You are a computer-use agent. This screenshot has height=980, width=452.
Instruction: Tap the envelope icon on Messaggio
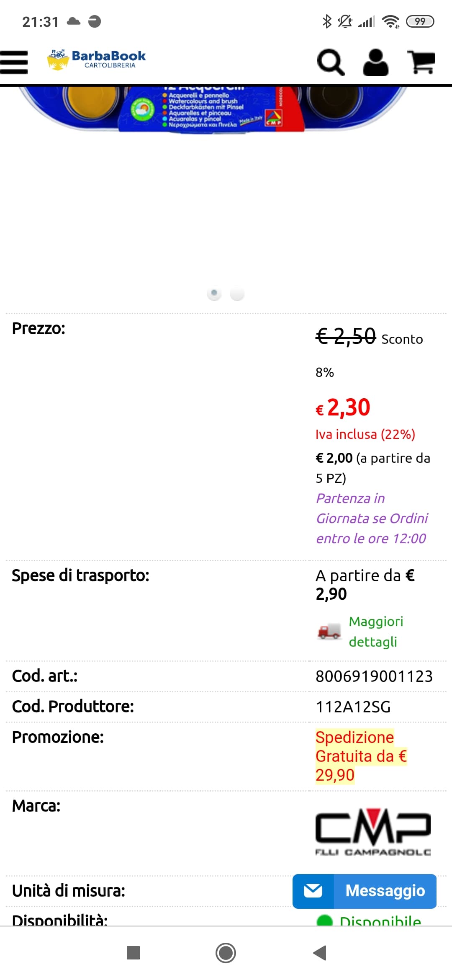point(313,891)
